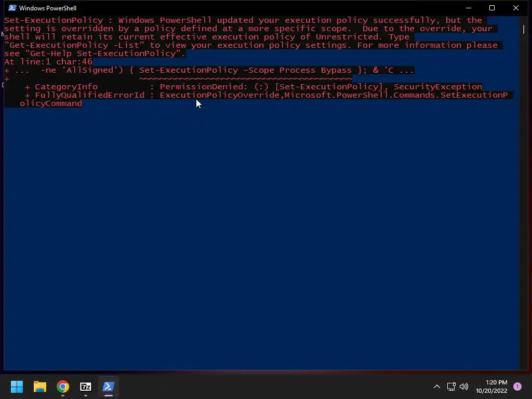Click the '-Scope Process Bypass' command text
The image size is (532, 399).
pos(298,70)
